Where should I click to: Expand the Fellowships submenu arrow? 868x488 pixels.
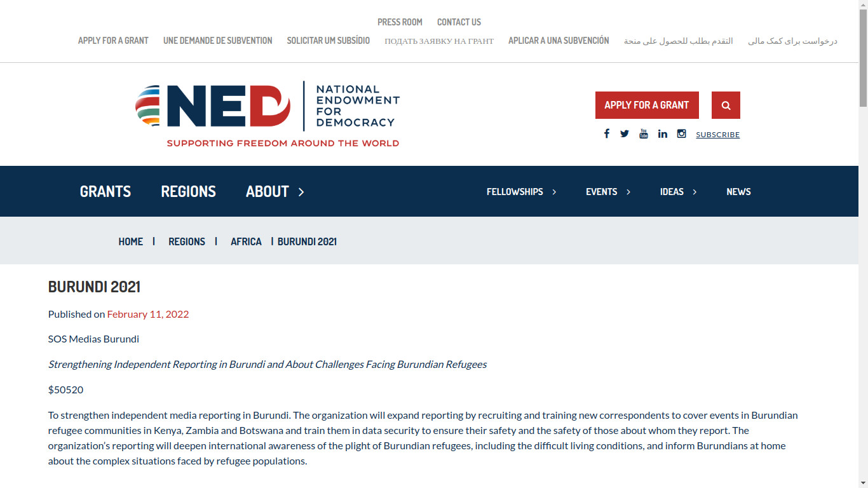[x=554, y=192]
